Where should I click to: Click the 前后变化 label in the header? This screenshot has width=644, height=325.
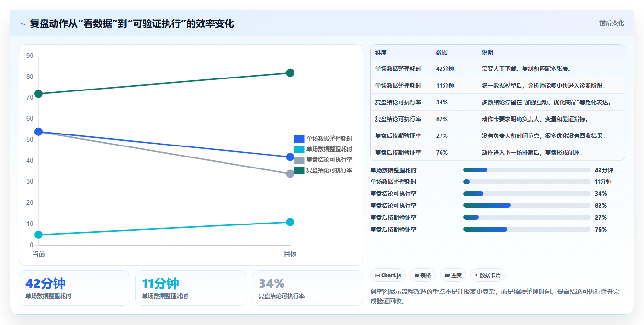coord(612,23)
